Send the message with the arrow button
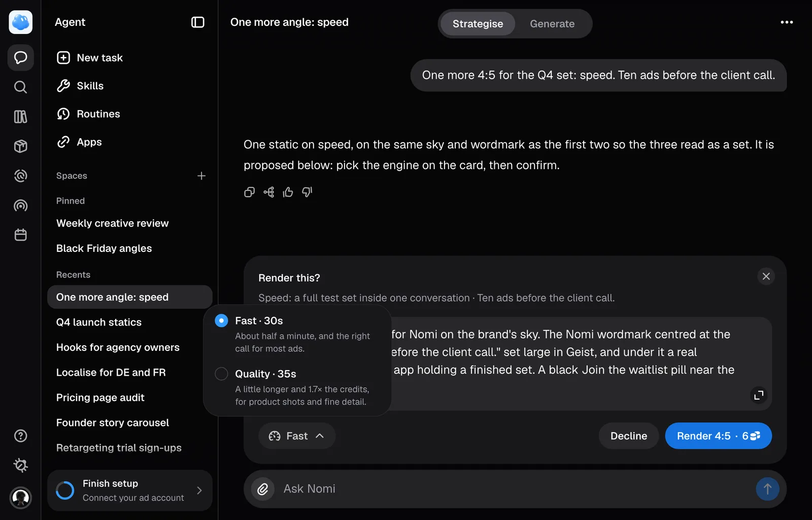812x520 pixels. [767, 489]
